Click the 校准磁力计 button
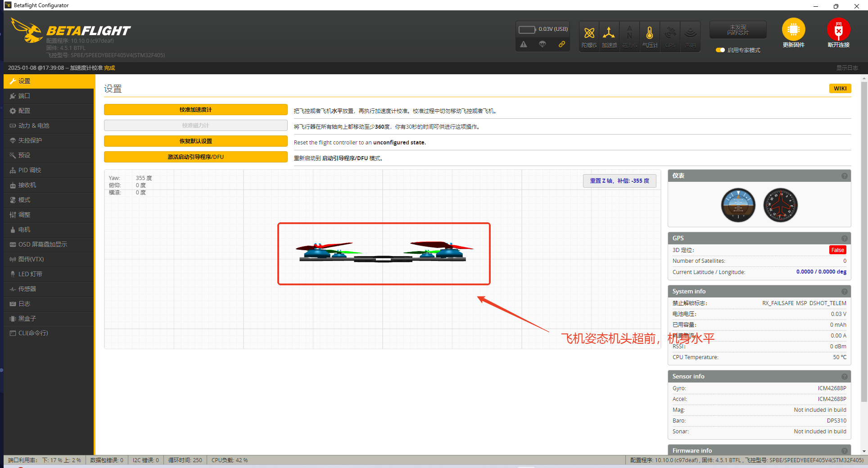The height and width of the screenshot is (468, 868). pos(195,126)
